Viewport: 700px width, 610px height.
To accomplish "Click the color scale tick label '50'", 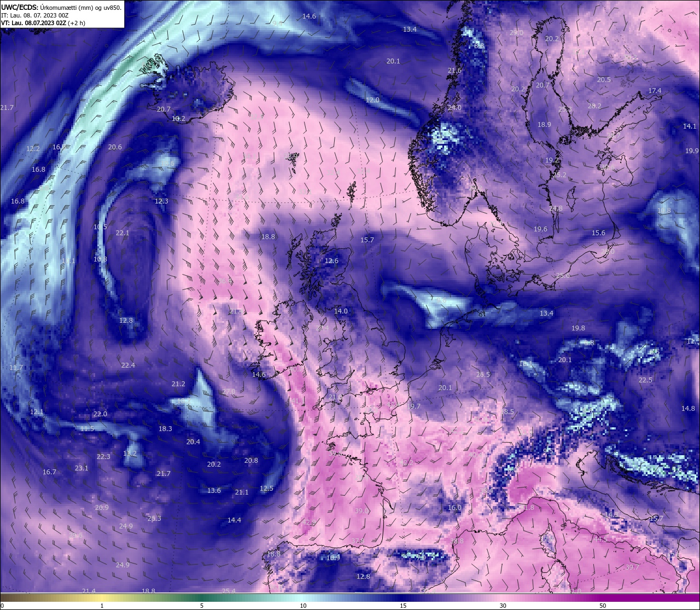I will 603,606.
